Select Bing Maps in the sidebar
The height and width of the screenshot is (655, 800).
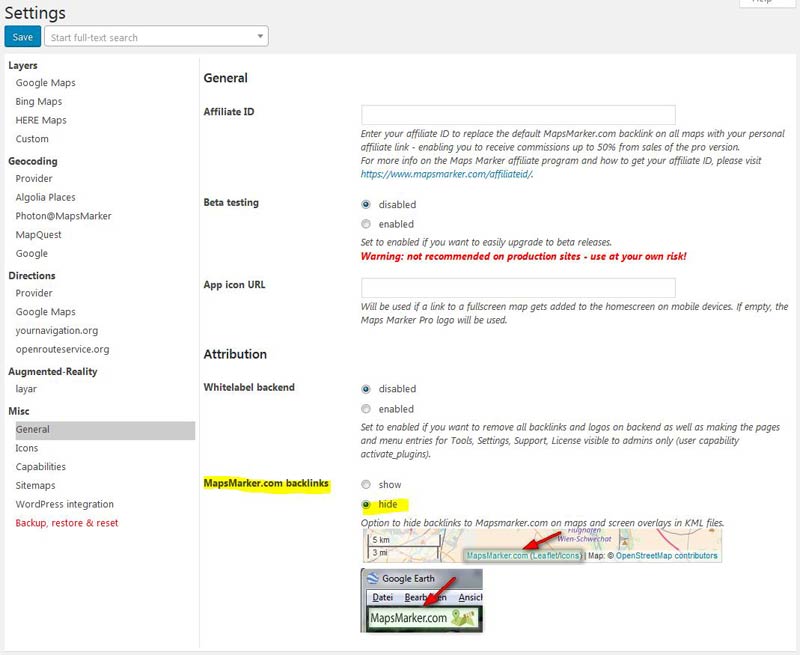pyautogui.click(x=39, y=102)
